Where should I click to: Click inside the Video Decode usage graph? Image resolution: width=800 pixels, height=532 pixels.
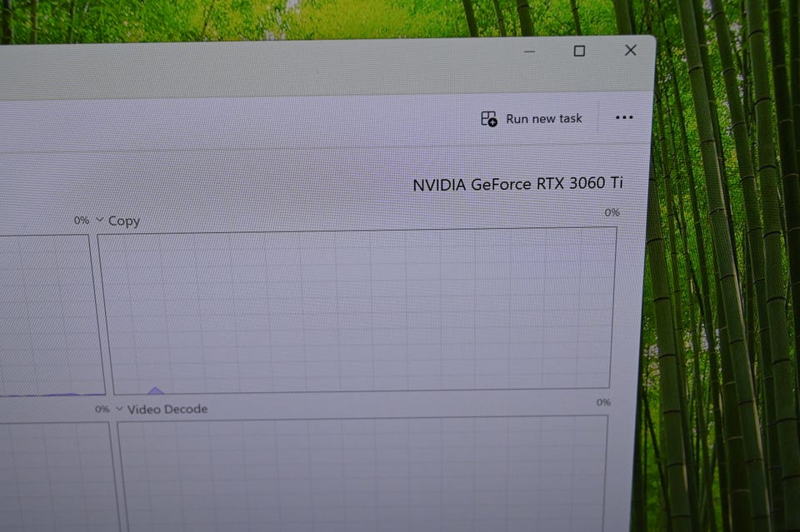(x=362, y=475)
